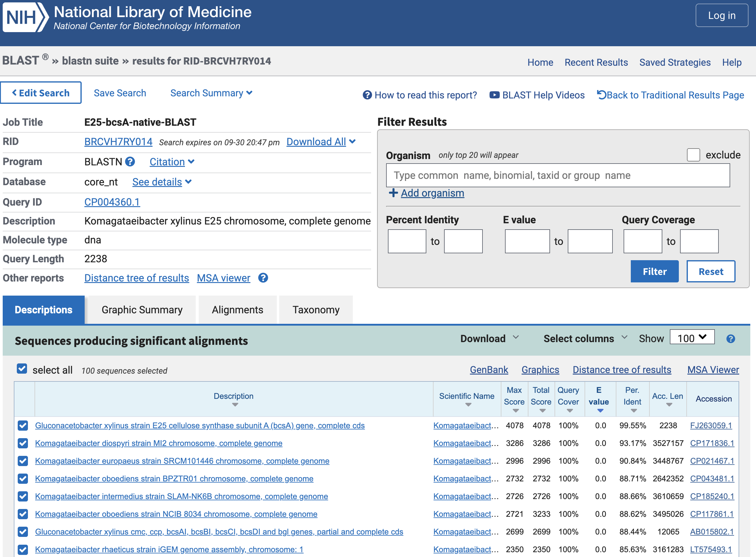Expand the Database See details dropdown

(x=162, y=182)
